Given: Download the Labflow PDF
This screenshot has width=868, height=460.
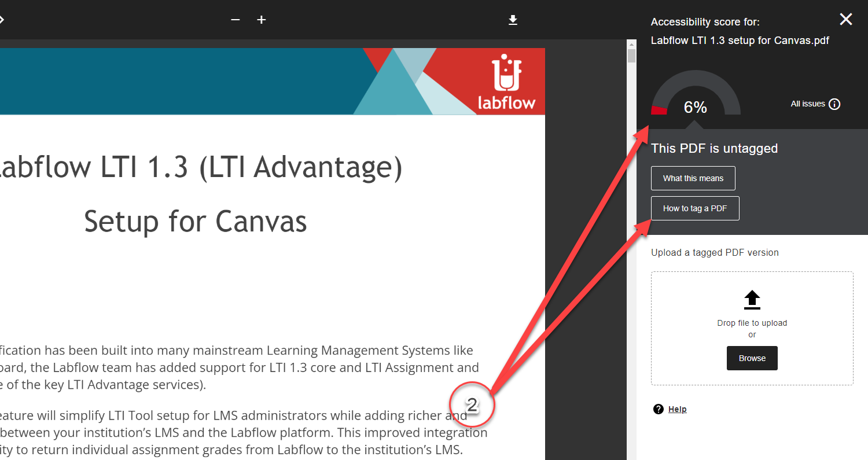Looking at the screenshot, I should (513, 19).
